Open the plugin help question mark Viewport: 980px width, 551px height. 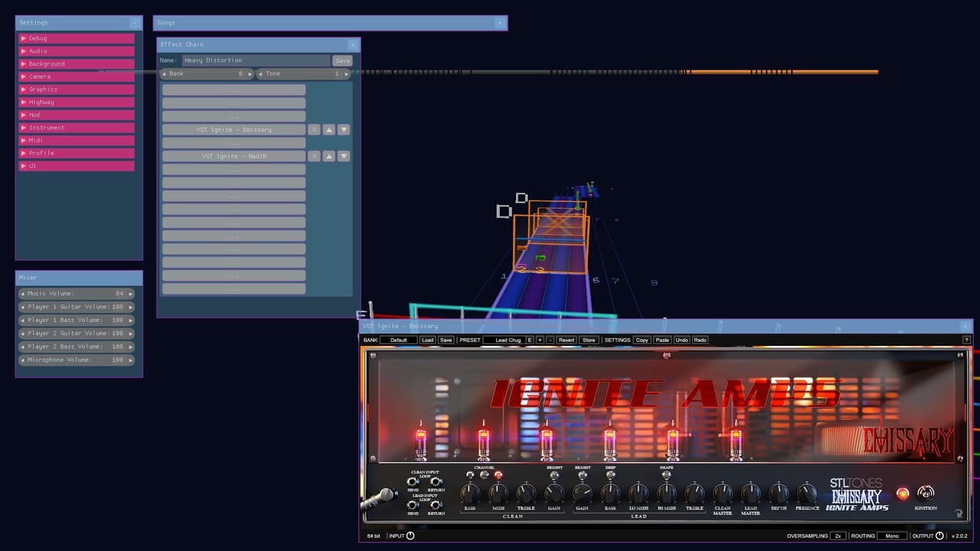pos(966,340)
